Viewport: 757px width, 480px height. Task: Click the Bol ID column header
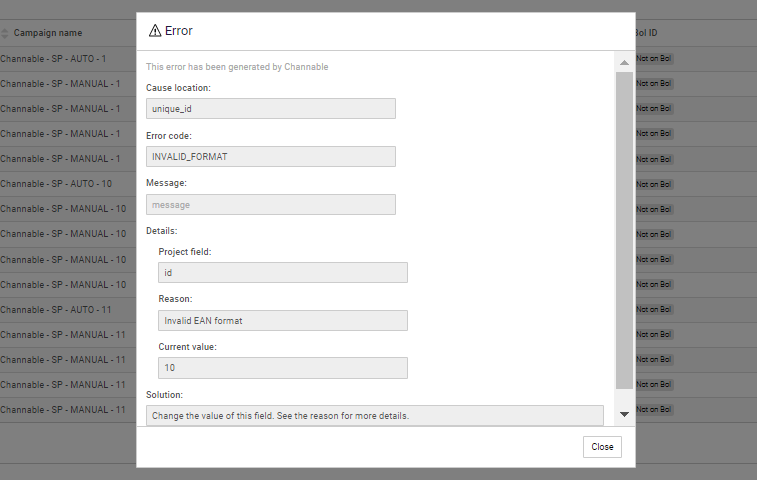(646, 34)
